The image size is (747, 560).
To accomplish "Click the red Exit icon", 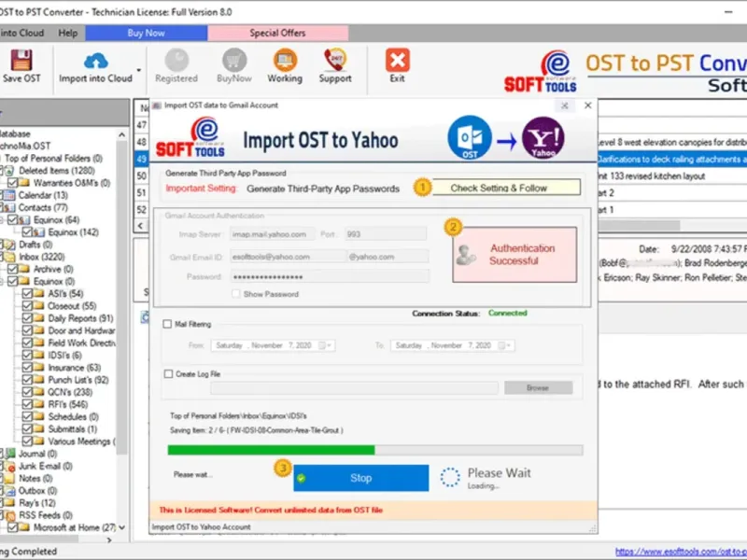I will (398, 61).
